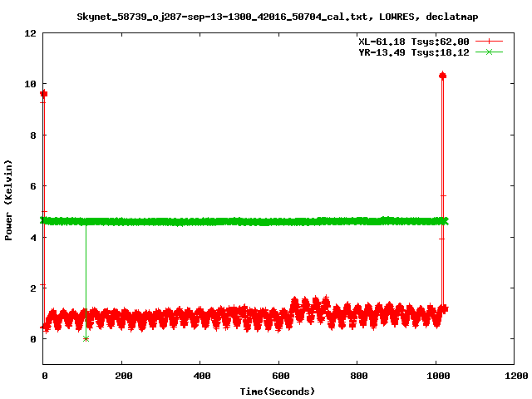
Task: Click the red legend line sample
Action: point(489,42)
